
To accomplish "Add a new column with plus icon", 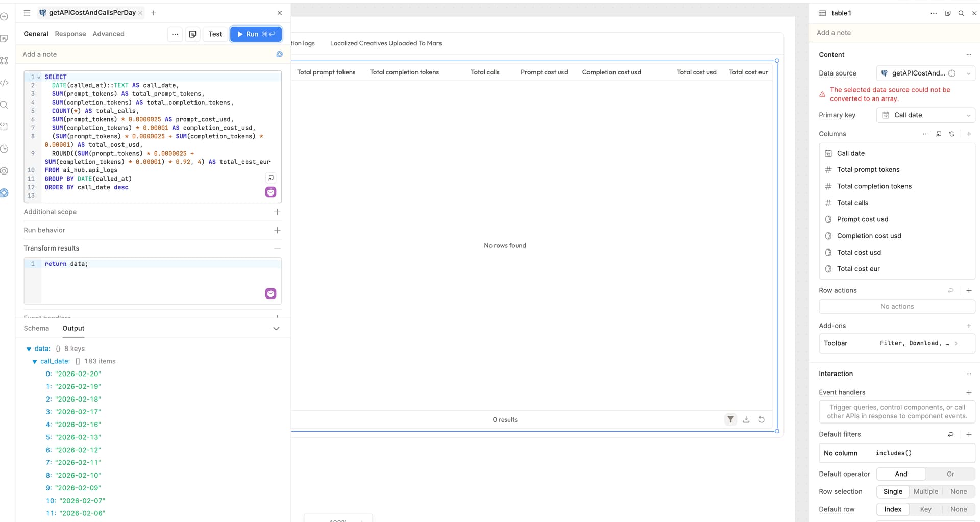I will click(x=969, y=134).
